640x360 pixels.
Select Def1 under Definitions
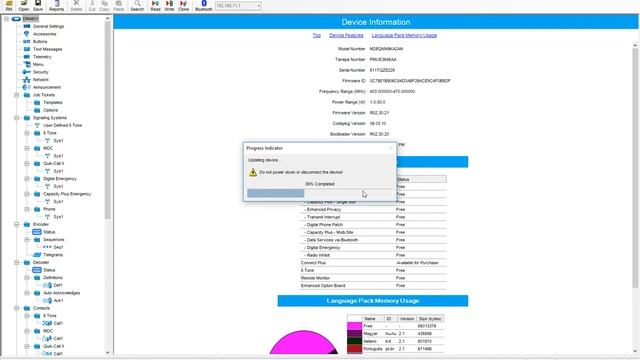(58, 285)
